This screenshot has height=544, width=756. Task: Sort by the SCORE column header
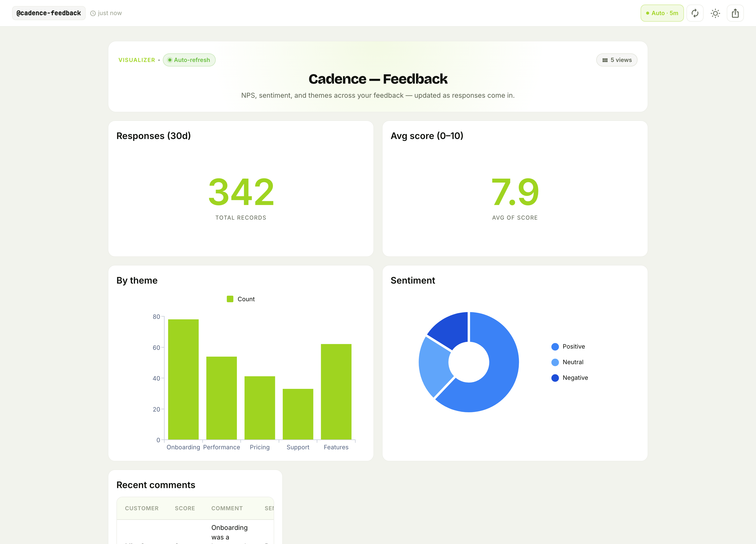tap(185, 508)
